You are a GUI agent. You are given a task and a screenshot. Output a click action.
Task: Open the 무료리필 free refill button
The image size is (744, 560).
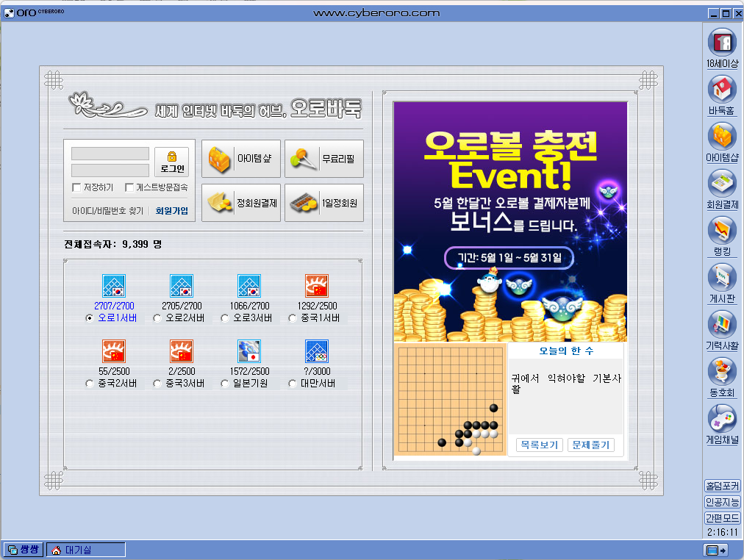point(324,159)
